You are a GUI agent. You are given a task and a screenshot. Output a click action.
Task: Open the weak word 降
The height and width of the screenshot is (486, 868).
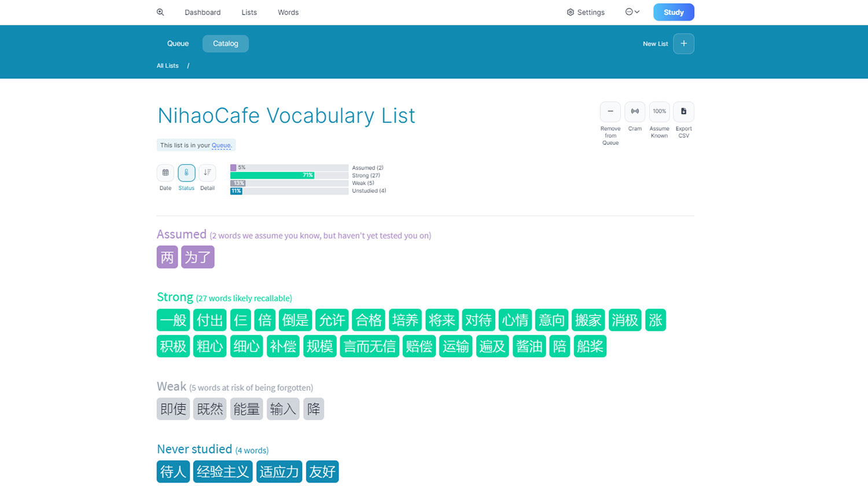[314, 409]
